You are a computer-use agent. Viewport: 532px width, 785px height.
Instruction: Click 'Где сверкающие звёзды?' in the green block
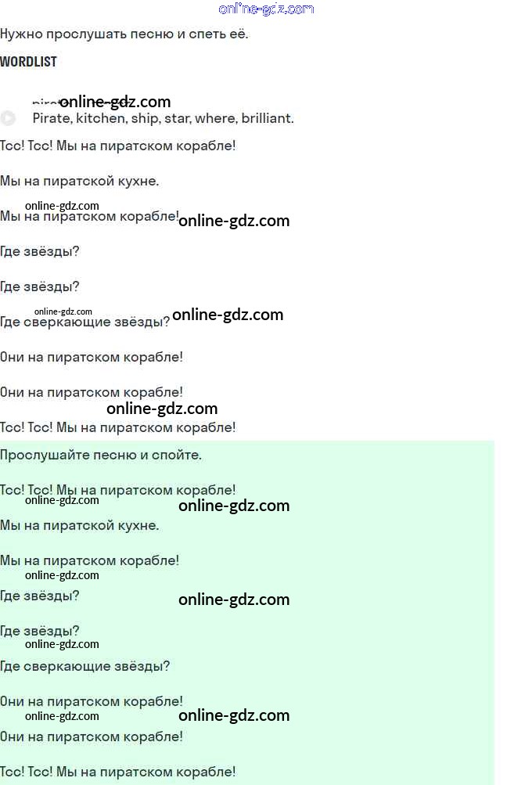pos(85,666)
